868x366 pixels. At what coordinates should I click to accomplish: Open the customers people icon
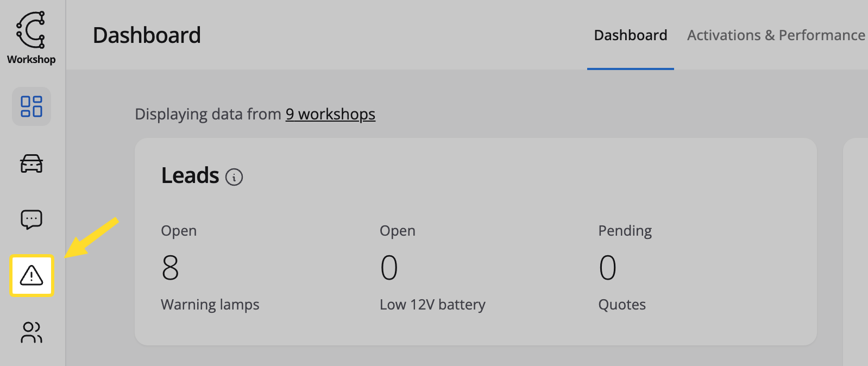click(32, 332)
